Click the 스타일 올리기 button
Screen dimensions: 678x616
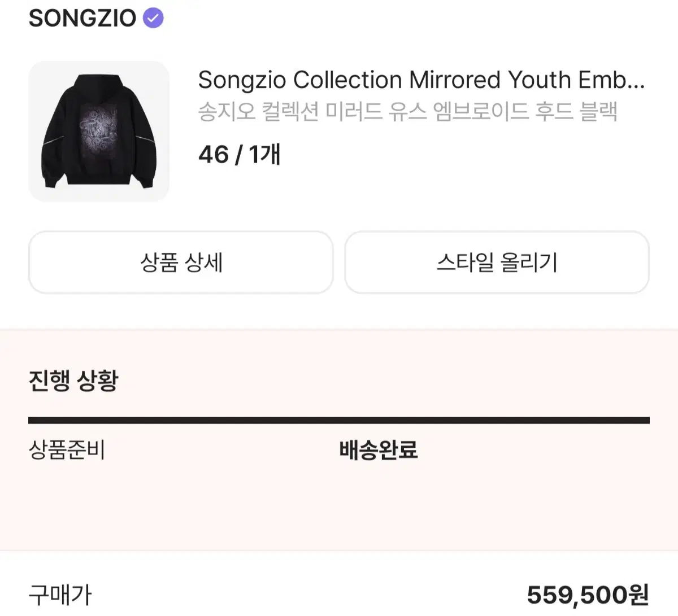(x=497, y=263)
